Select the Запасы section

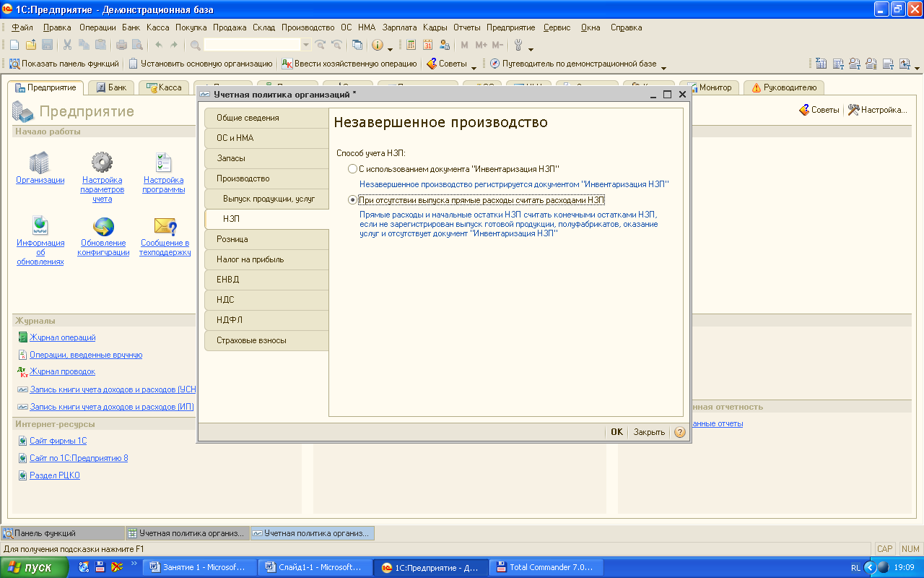[266, 158]
